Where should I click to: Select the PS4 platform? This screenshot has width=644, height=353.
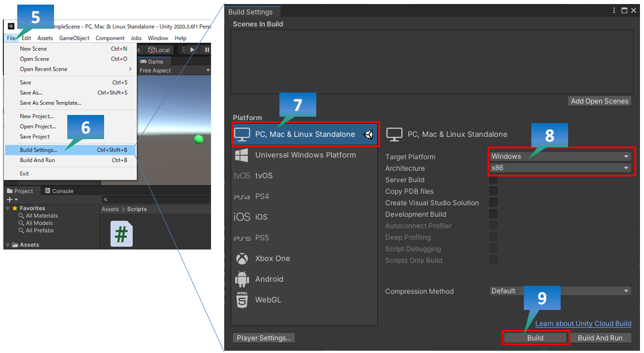pyautogui.click(x=304, y=197)
